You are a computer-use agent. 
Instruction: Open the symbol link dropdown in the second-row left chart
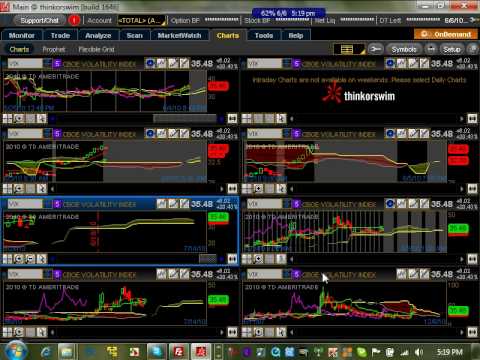coord(48,134)
